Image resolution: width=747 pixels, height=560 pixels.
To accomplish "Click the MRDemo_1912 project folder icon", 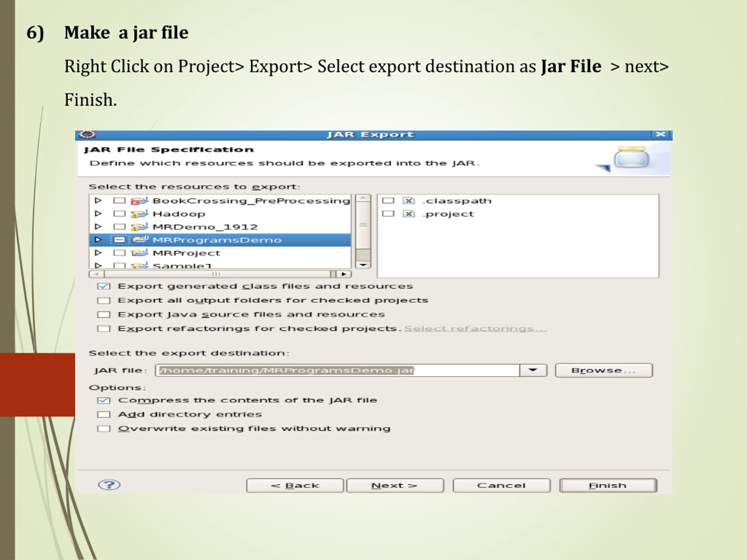I will click(x=139, y=227).
